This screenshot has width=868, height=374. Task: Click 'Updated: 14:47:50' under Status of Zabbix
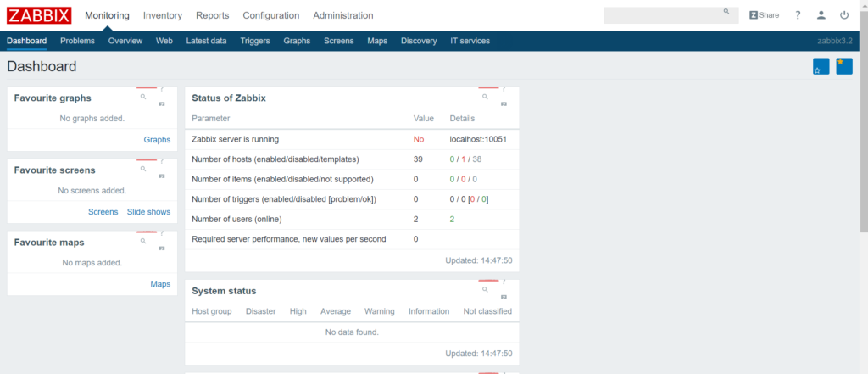coord(479,260)
